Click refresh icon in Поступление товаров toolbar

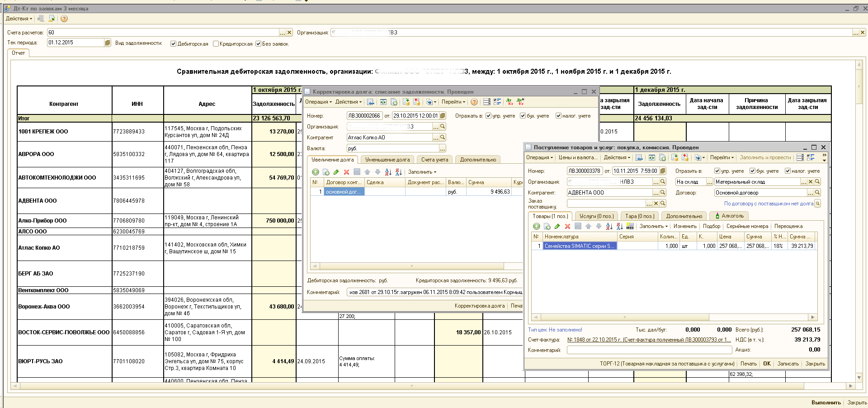pos(651,157)
